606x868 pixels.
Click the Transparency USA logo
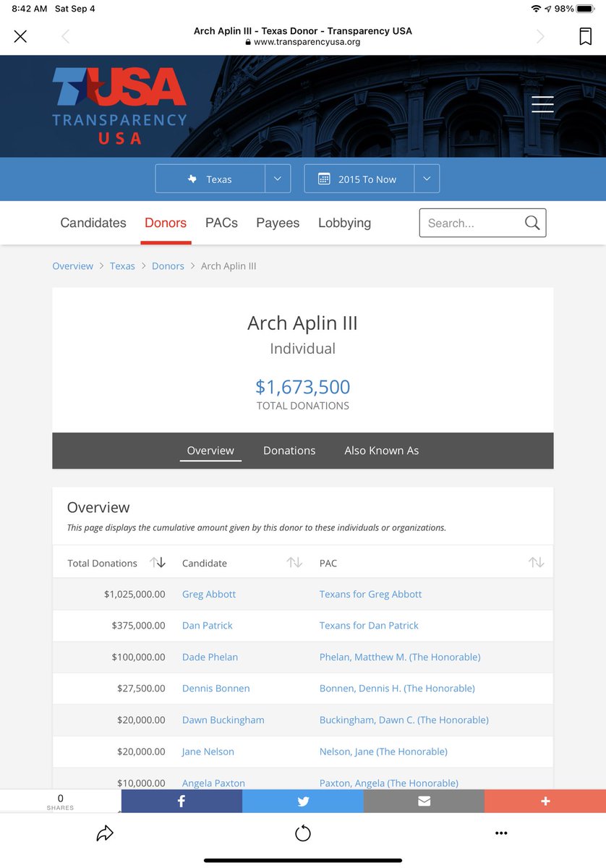coord(119,106)
